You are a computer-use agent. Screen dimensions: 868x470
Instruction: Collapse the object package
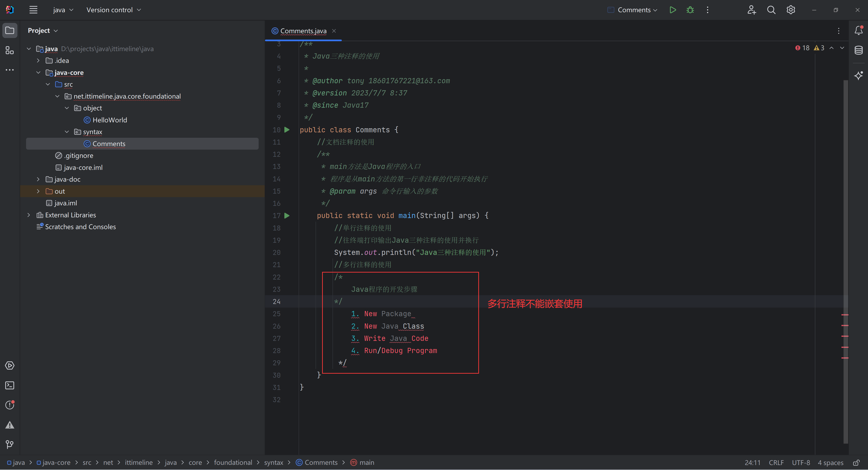[67, 108]
